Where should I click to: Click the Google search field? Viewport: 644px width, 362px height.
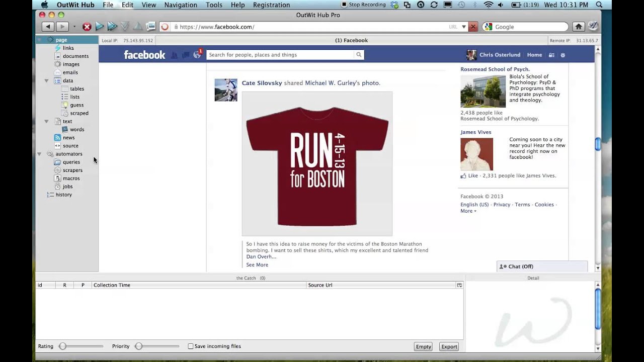click(x=525, y=27)
